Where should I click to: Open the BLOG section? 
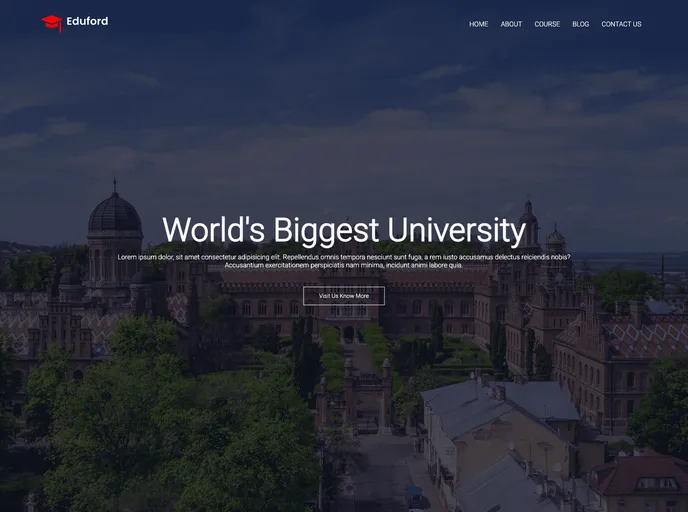pos(580,24)
